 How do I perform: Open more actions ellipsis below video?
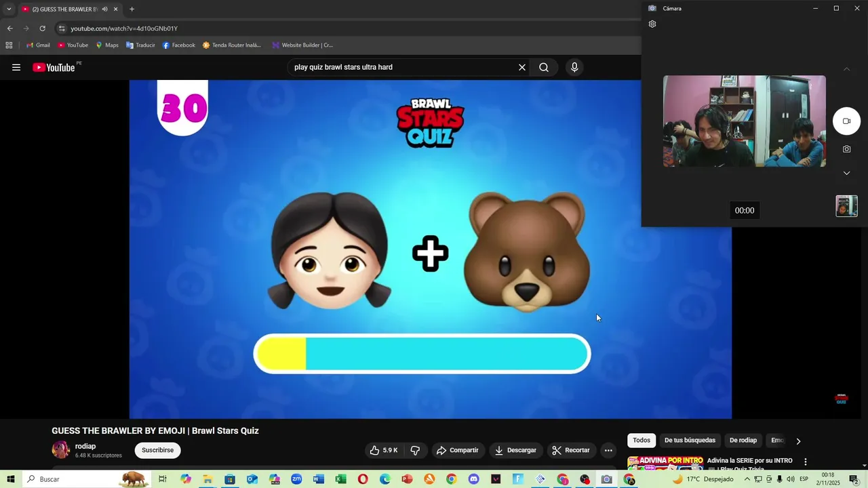(x=608, y=450)
